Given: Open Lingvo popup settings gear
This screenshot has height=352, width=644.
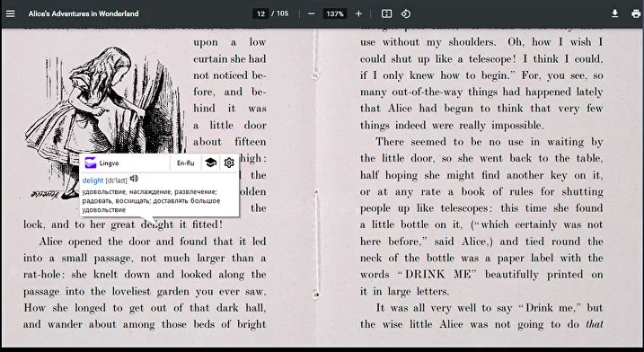Looking at the screenshot, I should [229, 163].
